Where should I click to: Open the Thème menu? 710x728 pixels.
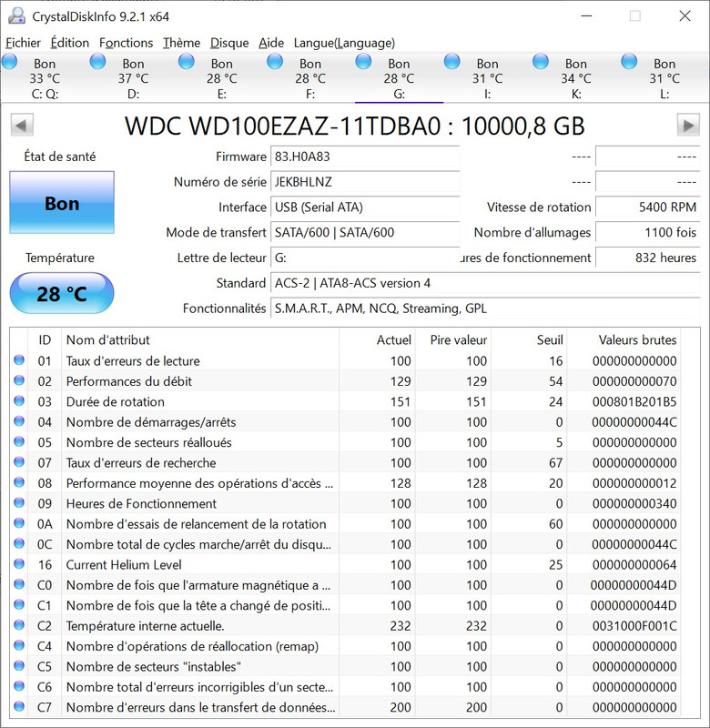181,43
